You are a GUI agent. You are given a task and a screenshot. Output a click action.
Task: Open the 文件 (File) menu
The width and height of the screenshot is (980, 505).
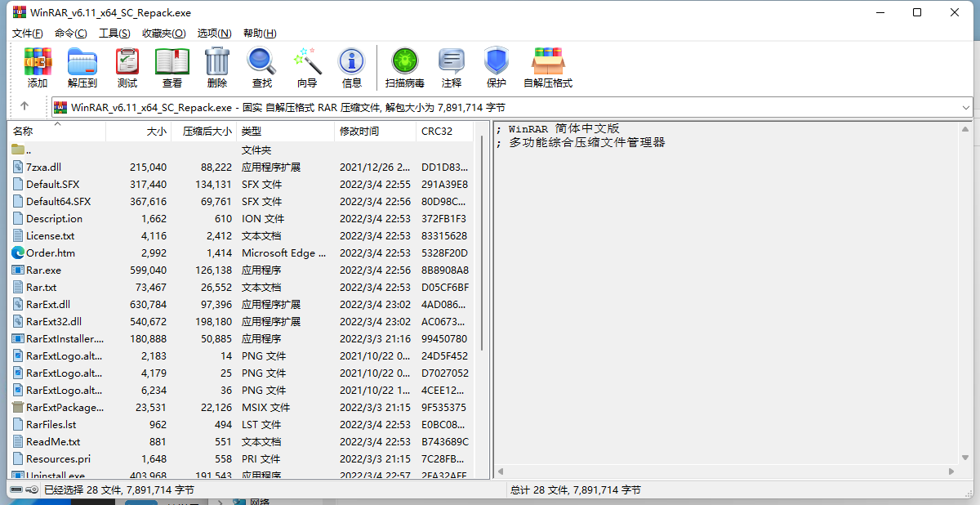click(27, 33)
